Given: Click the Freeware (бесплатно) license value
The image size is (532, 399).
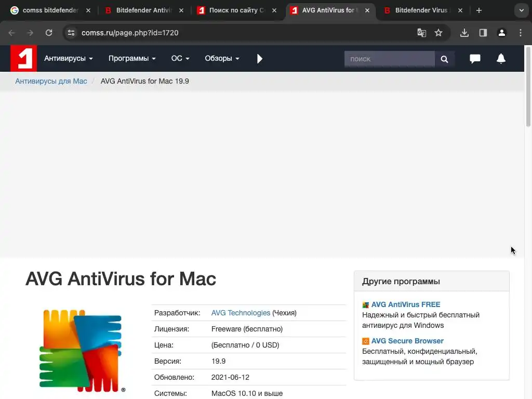Looking at the screenshot, I should click(247, 329).
